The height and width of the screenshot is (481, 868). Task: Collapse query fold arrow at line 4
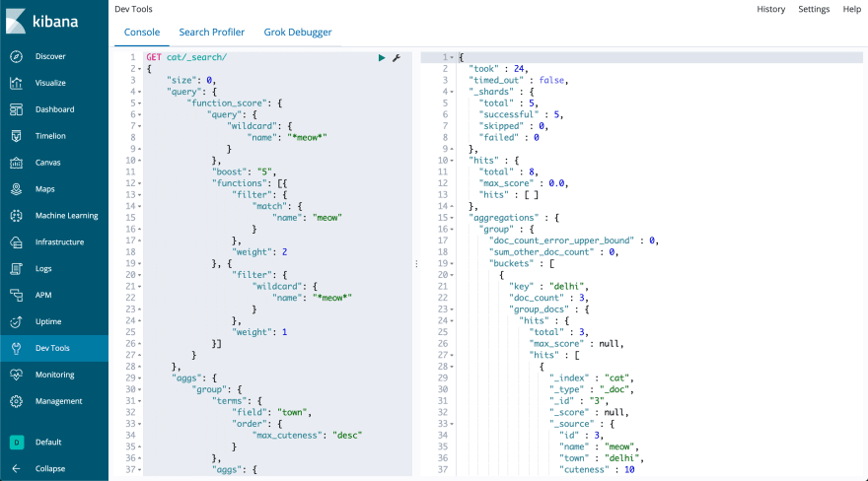(139, 92)
